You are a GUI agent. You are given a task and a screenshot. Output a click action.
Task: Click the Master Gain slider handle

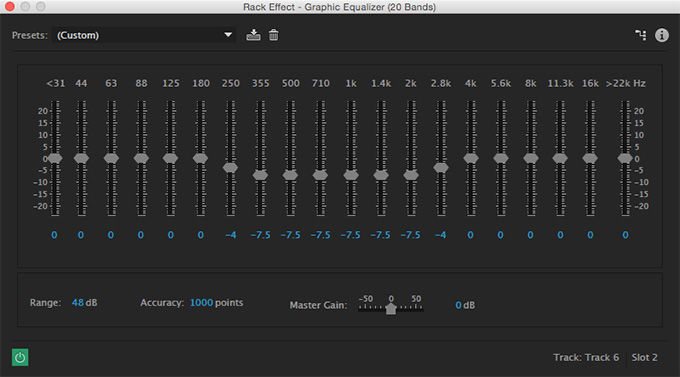tap(391, 309)
